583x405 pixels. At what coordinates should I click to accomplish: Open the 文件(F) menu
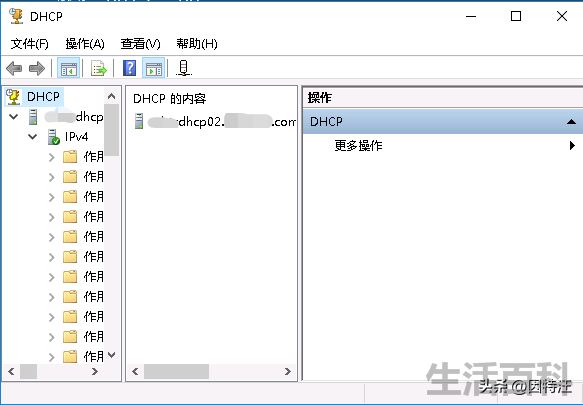(29, 44)
